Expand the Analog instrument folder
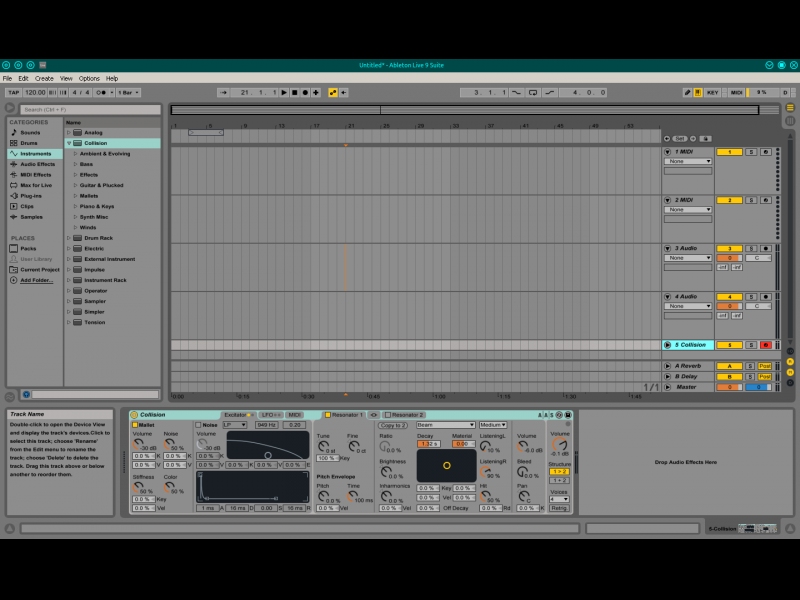The height and width of the screenshot is (600, 800). [69, 132]
